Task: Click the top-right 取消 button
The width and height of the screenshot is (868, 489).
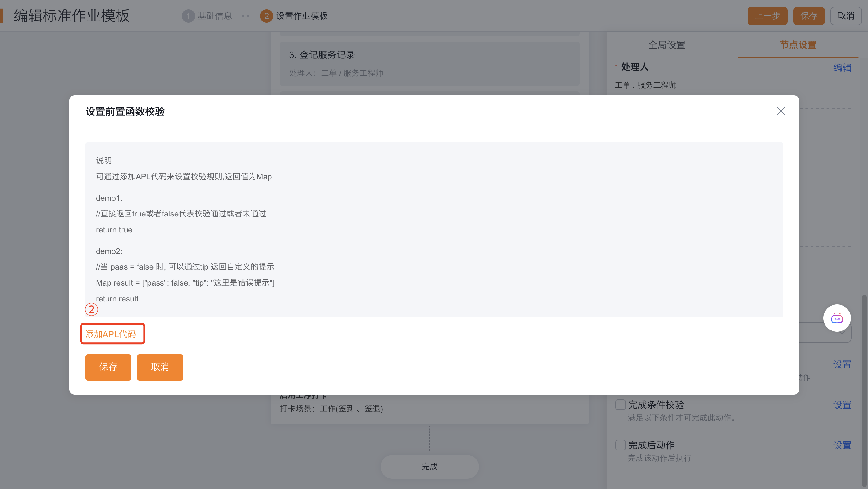Action: point(845,16)
